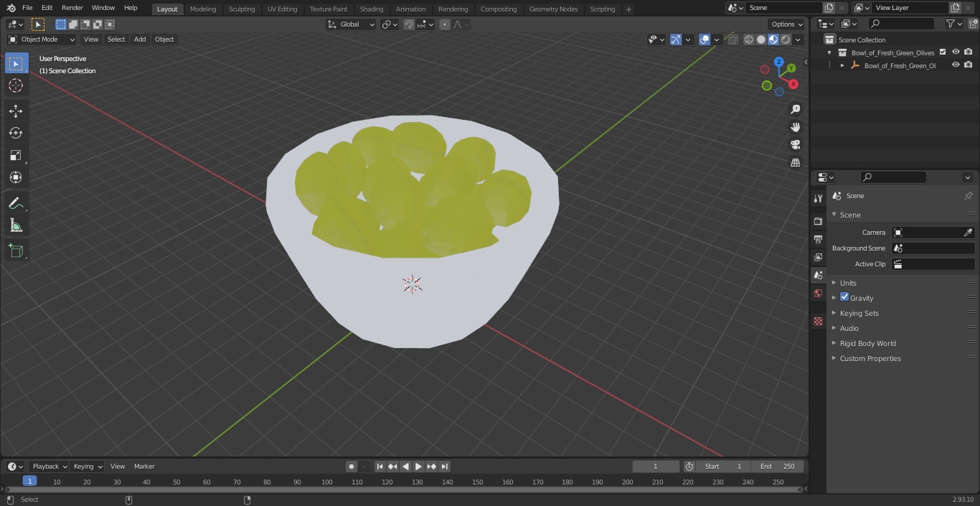This screenshot has height=506, width=980.
Task: Toggle the Gravity checkbox
Action: (844, 297)
